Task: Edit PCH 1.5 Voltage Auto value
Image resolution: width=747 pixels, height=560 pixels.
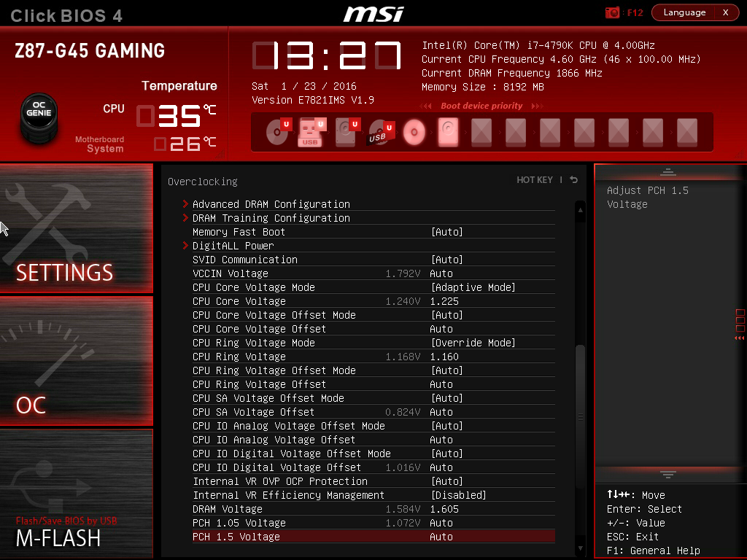Action: pos(441,536)
